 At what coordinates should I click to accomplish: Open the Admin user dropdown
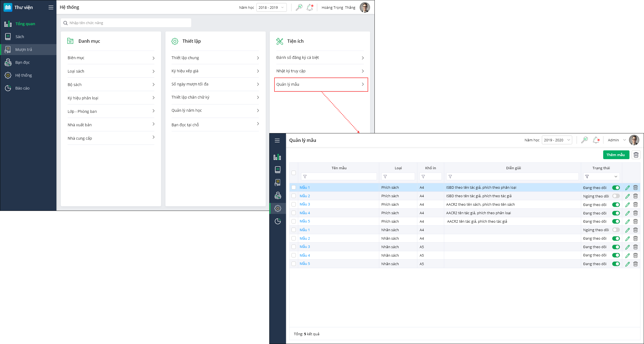coord(617,140)
